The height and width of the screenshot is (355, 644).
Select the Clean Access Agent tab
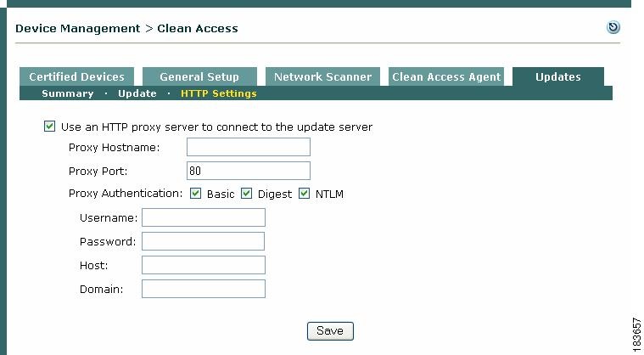[446, 76]
